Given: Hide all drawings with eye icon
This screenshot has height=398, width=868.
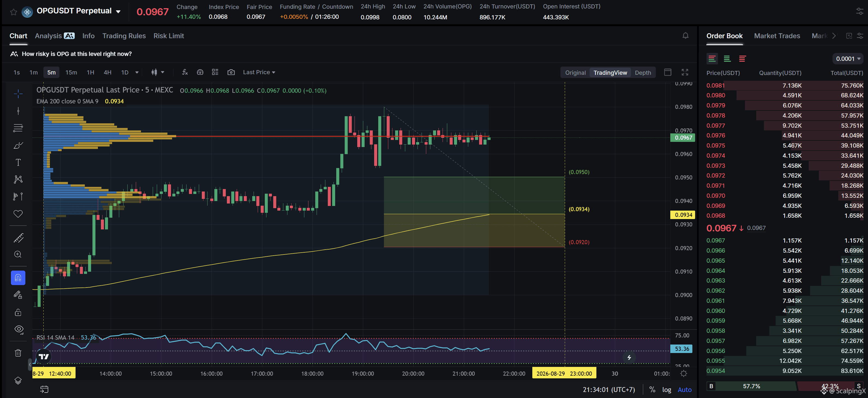Looking at the screenshot, I should click(x=19, y=329).
